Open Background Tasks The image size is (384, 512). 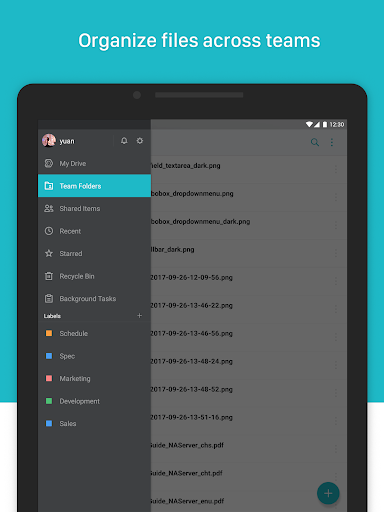pos(94,299)
